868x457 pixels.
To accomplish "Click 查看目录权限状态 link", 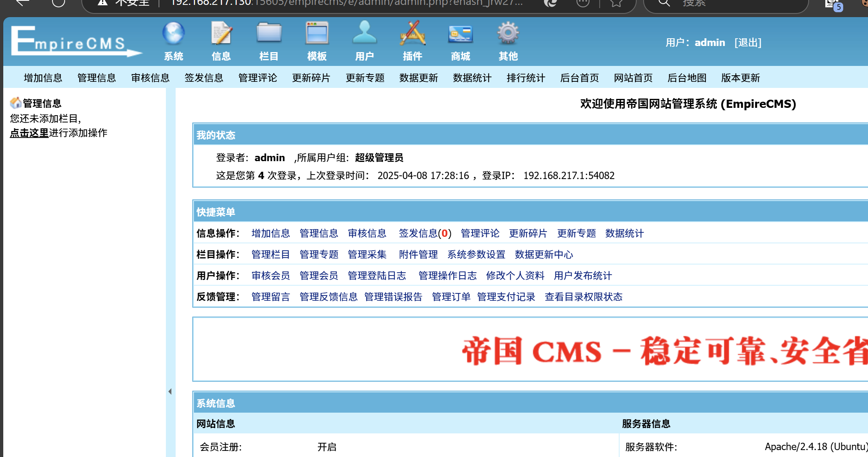I will coord(583,297).
